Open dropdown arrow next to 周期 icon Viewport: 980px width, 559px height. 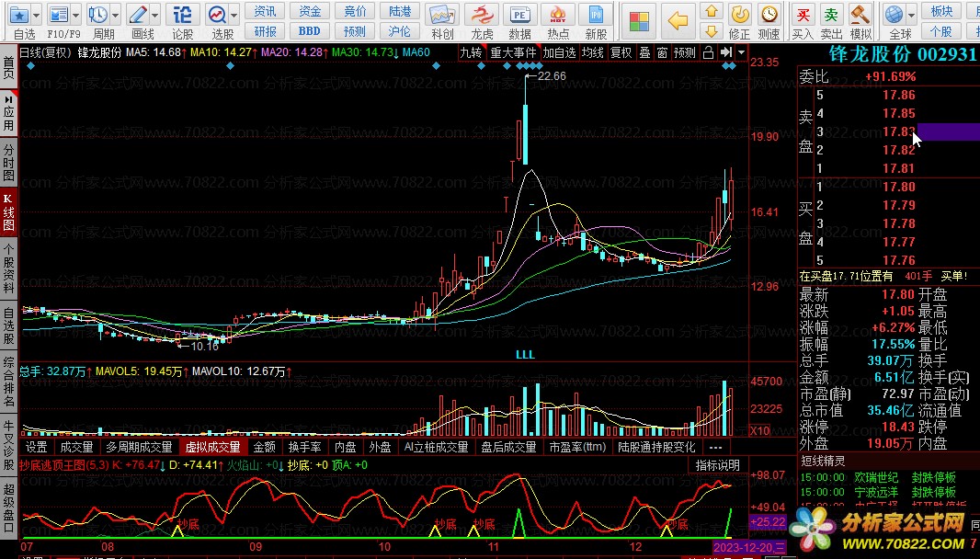116,15
